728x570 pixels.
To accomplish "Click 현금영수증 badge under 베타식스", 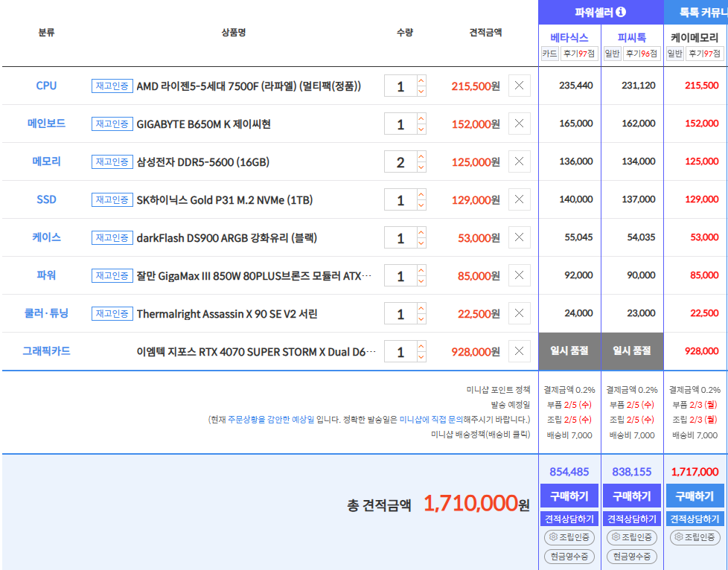I will 569,556.
